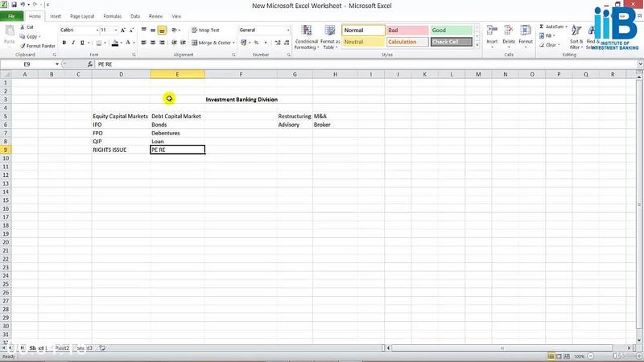This screenshot has width=644, height=362.
Task: Insert cells using the Insert icon
Action: (492, 36)
